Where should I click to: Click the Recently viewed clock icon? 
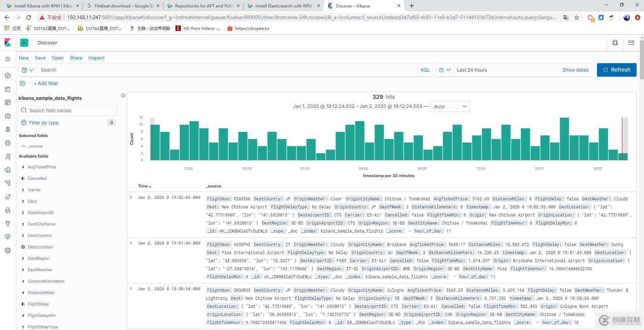tap(8, 59)
